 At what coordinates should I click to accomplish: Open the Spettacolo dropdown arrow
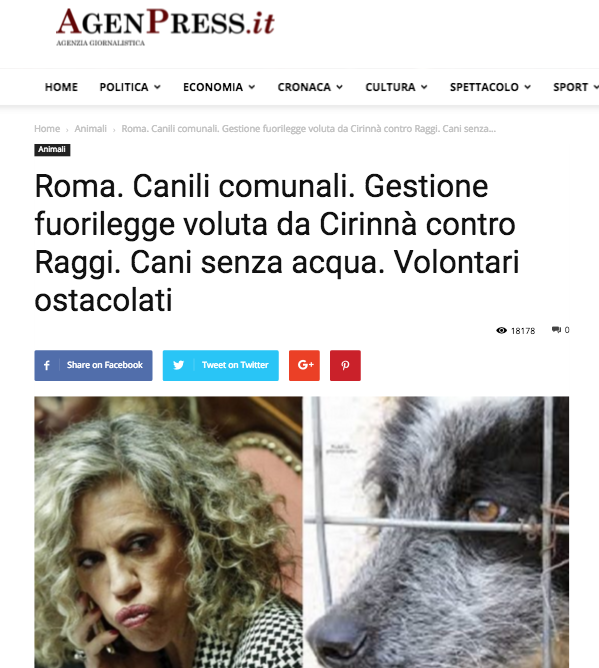tap(527, 87)
